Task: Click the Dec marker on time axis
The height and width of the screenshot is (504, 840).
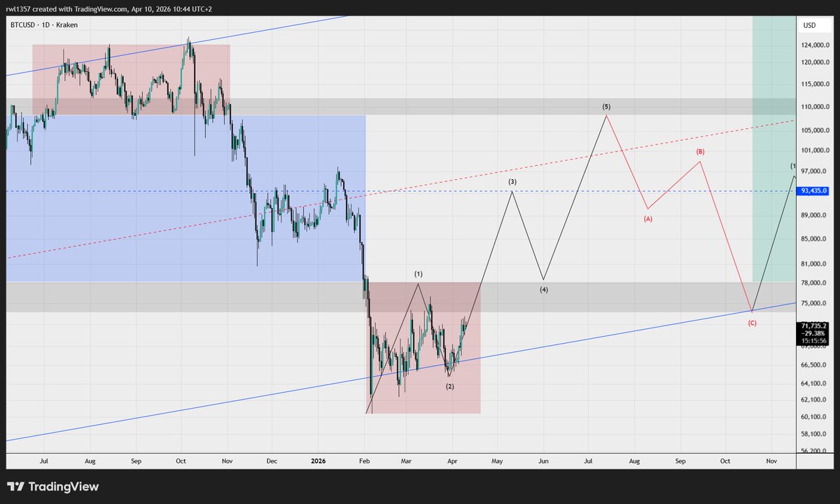Action: (272, 461)
